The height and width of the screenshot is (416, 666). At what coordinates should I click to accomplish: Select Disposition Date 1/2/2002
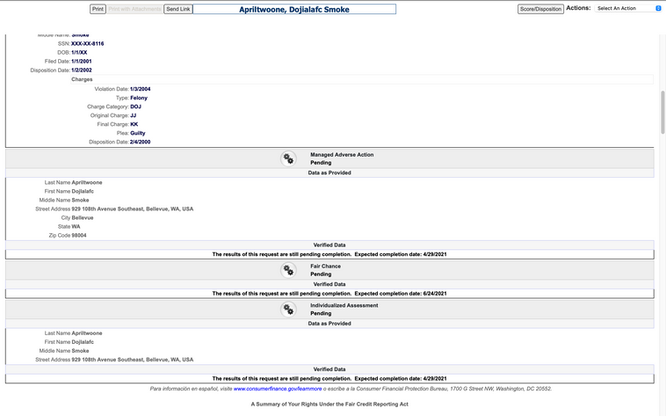click(82, 71)
